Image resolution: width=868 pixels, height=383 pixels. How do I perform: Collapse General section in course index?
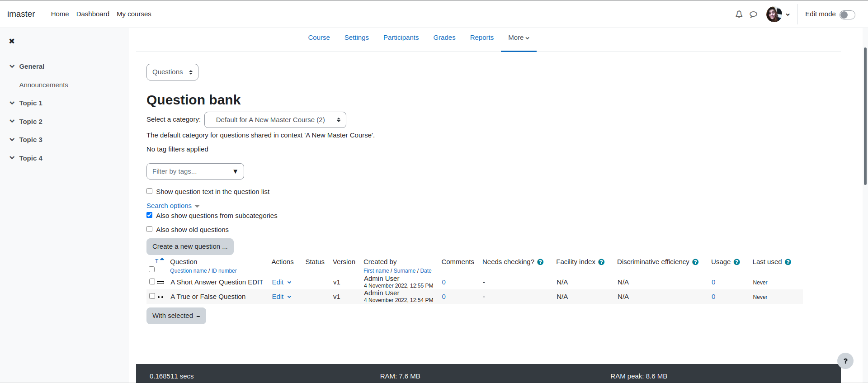[12, 66]
